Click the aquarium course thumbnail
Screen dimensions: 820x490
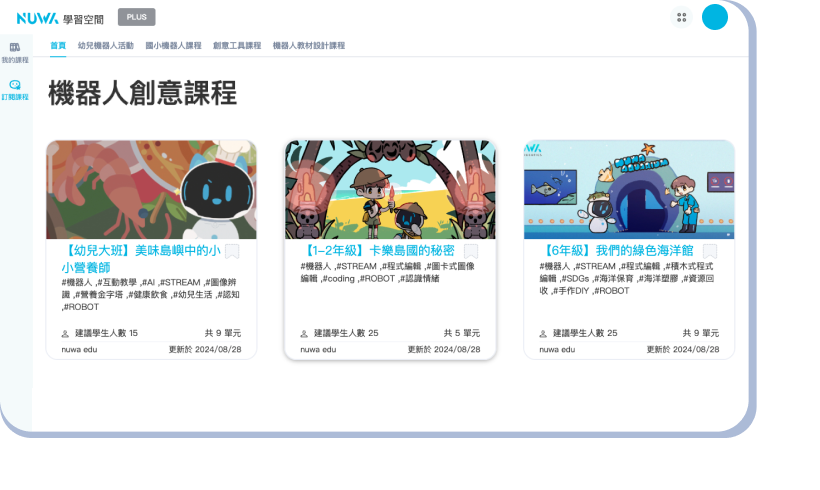[x=629, y=189]
